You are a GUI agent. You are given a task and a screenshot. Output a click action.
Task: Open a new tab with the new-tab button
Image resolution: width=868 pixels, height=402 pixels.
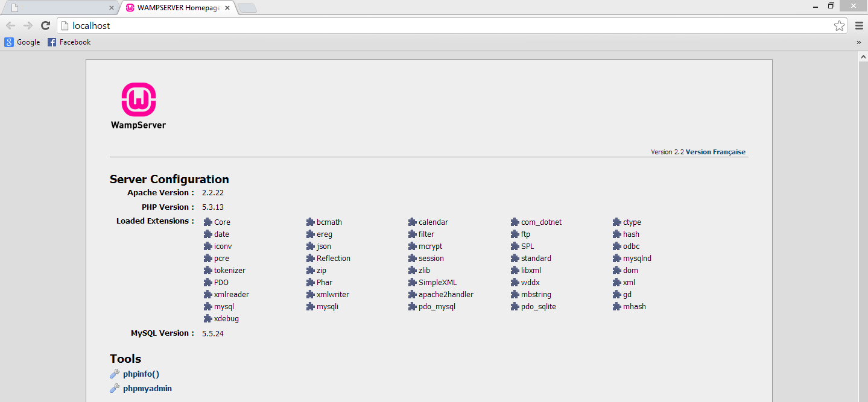(x=247, y=8)
